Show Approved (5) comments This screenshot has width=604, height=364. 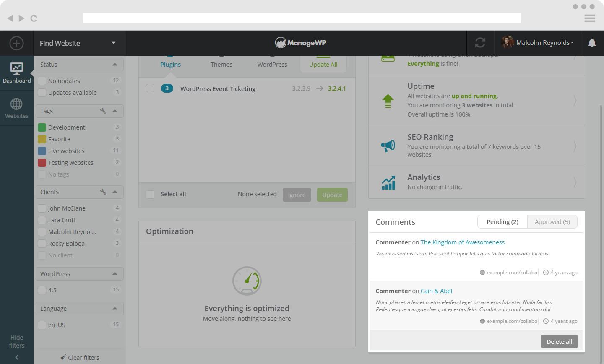(x=552, y=222)
